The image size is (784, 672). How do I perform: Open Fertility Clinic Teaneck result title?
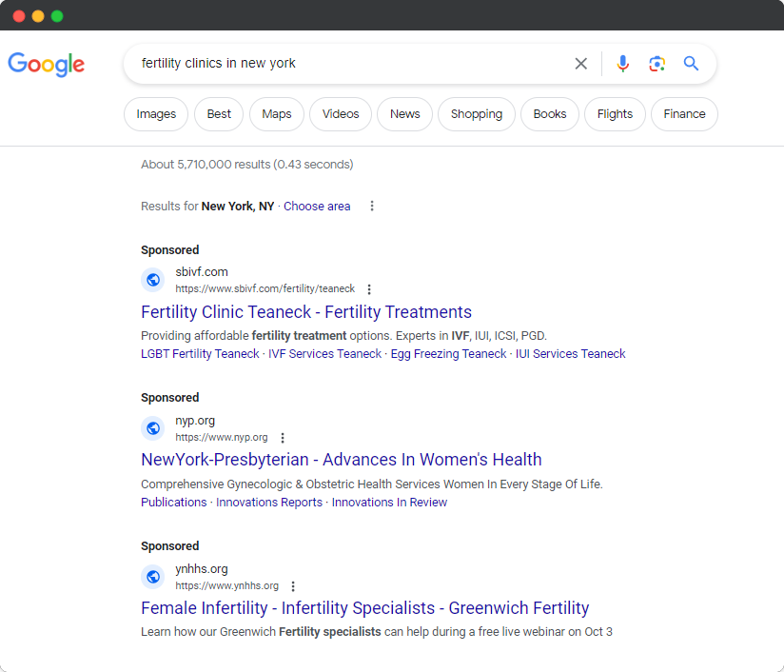(306, 312)
